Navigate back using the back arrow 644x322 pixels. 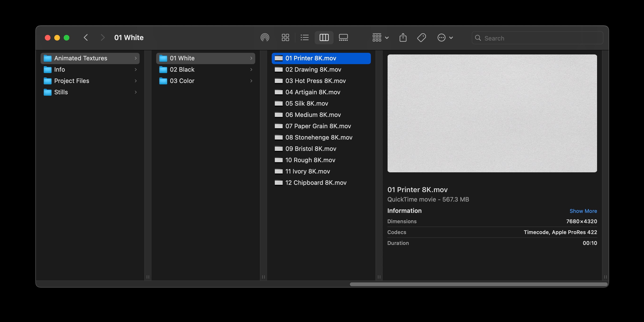click(86, 37)
